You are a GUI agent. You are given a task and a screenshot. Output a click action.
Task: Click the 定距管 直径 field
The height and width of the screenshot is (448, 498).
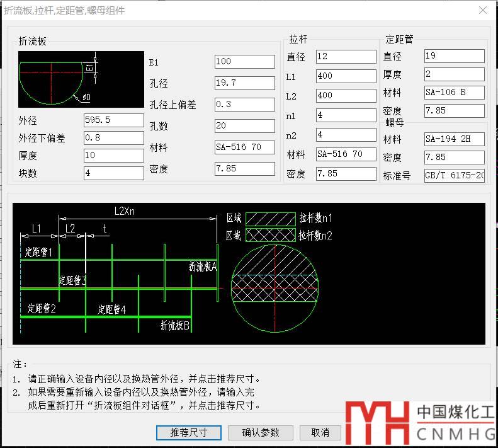click(x=454, y=56)
